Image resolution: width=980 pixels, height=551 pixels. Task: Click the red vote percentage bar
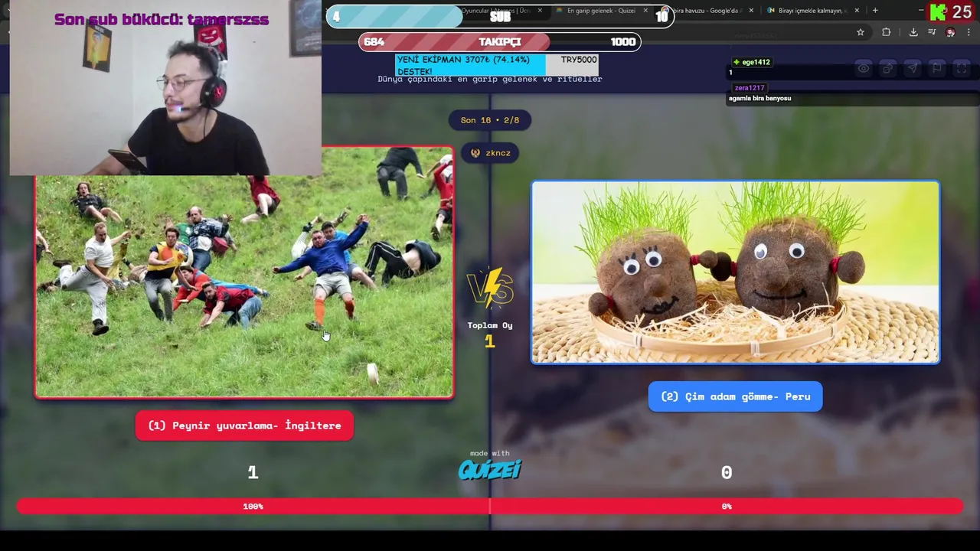pos(490,506)
